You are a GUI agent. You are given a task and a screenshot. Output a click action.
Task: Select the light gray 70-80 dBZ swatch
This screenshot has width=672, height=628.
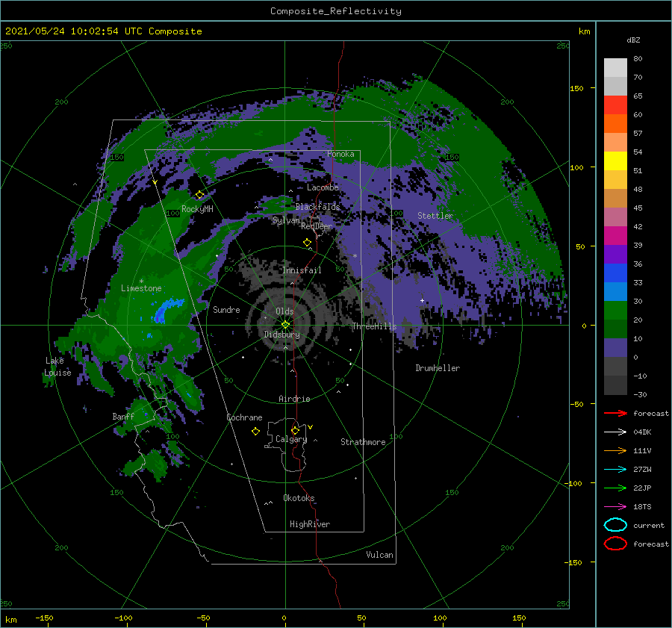click(x=615, y=68)
